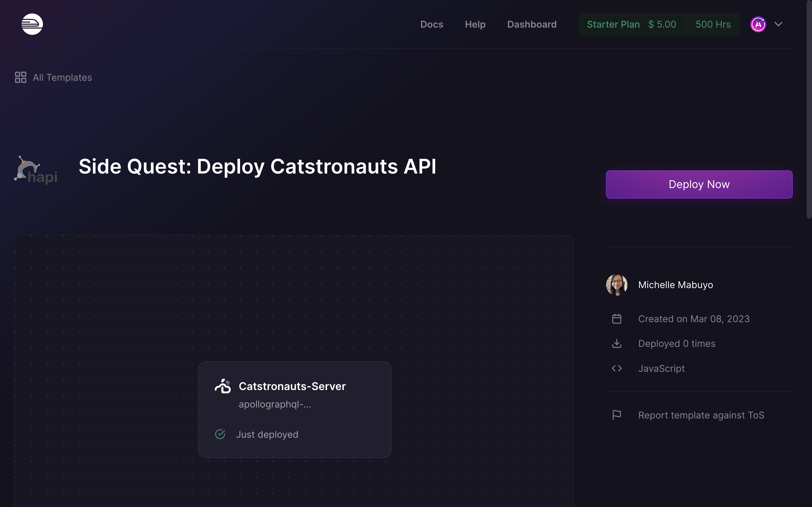Click the Deploy Now button
Image resolution: width=812 pixels, height=507 pixels.
point(699,184)
